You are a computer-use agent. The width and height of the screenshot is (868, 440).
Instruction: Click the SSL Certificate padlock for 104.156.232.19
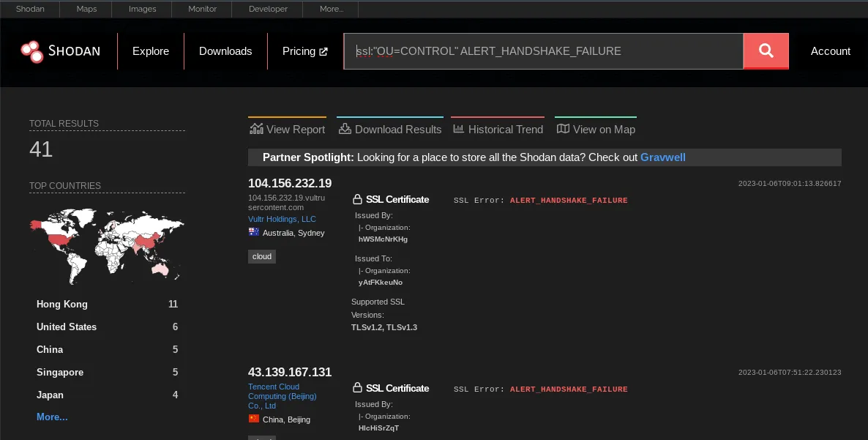[357, 198]
